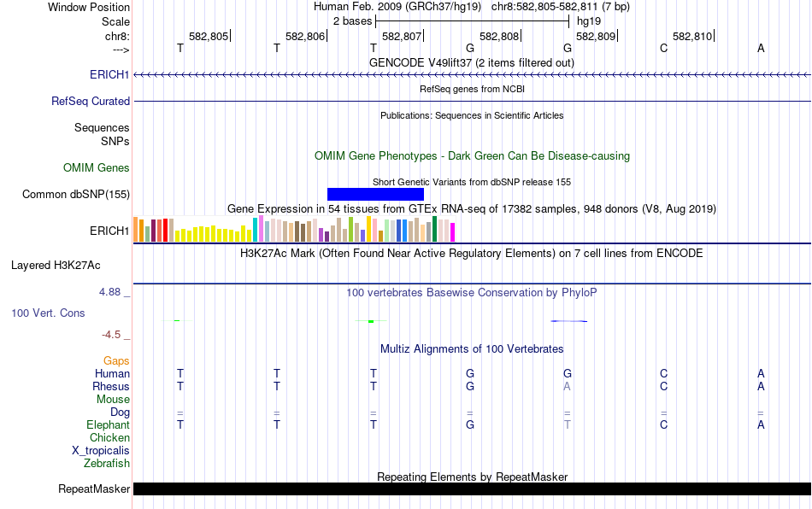Click the Human Feb. 2009 (GRCh37/hg19) header text
Viewport: 812px width, 509px height.
[397, 7]
